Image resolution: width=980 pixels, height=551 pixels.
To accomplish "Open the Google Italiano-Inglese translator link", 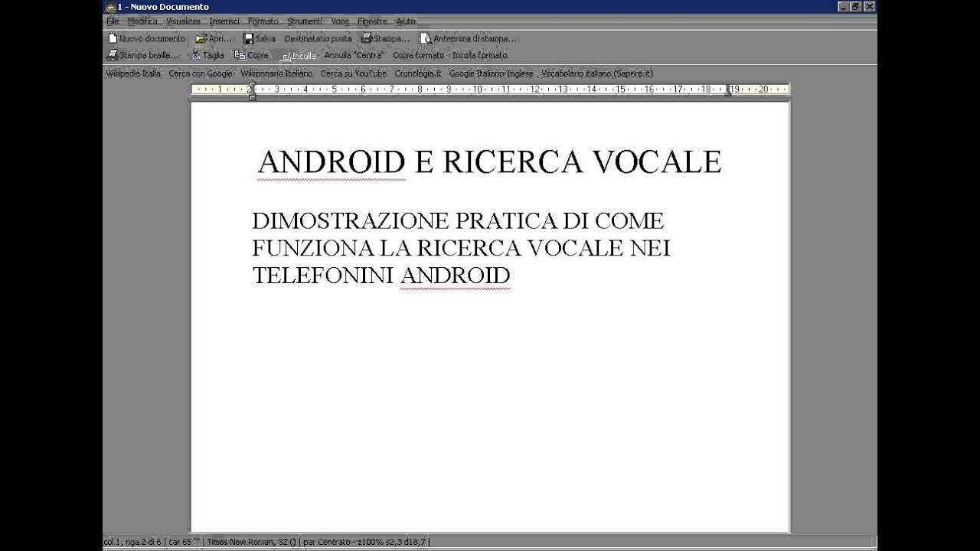I will (x=491, y=73).
